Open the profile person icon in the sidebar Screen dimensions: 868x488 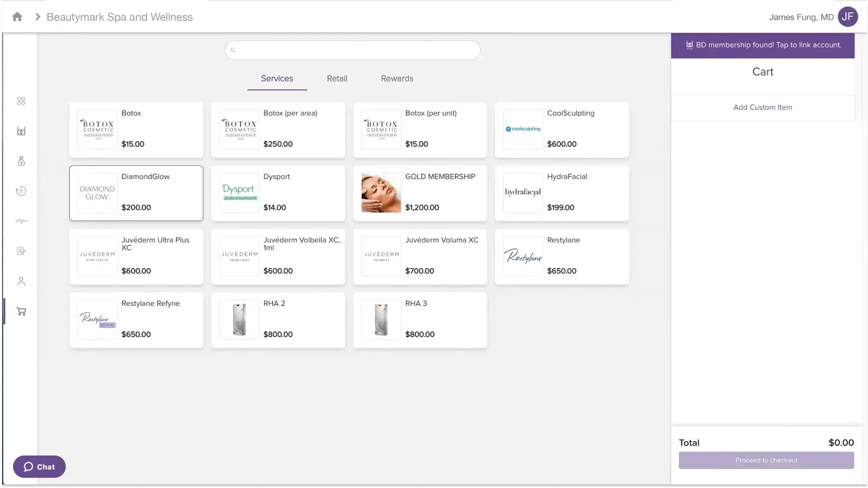point(21,281)
